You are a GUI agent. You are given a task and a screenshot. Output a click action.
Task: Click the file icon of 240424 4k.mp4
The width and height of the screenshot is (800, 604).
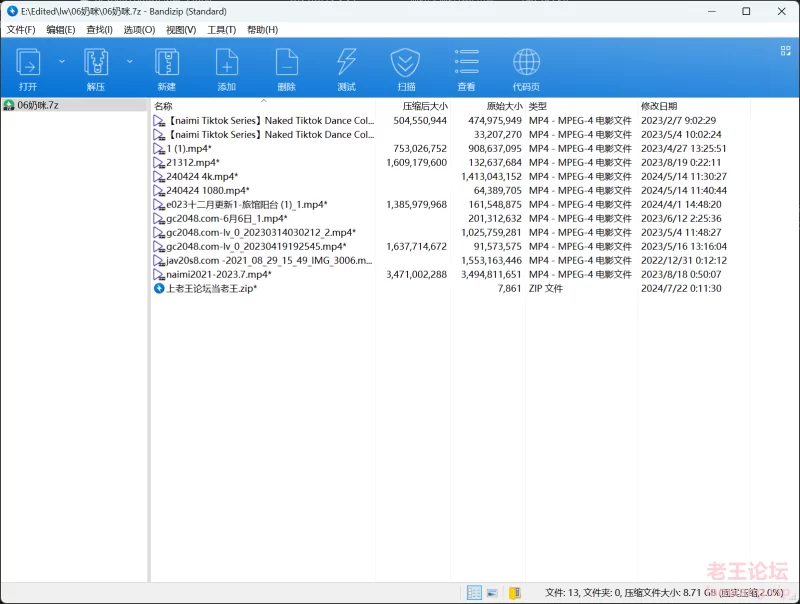tap(159, 177)
